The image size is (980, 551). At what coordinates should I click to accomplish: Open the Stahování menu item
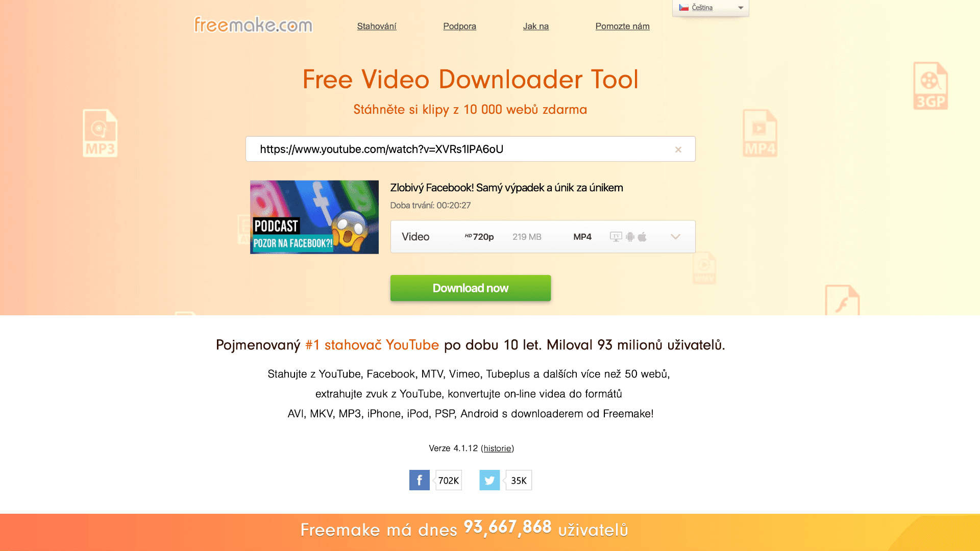(x=377, y=26)
